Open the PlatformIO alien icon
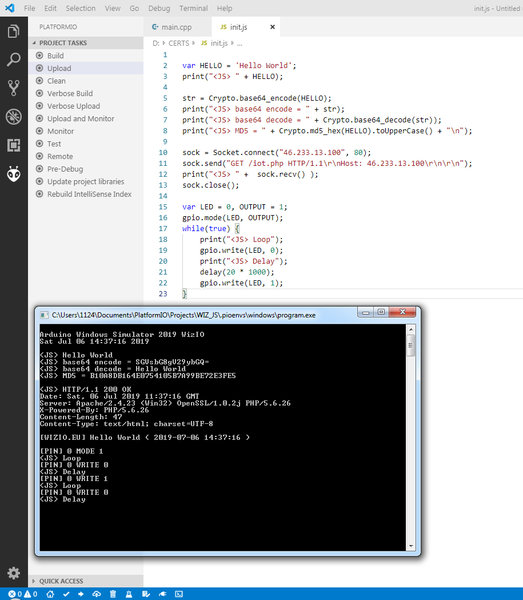Image resolution: width=523 pixels, height=600 pixels. [13, 174]
